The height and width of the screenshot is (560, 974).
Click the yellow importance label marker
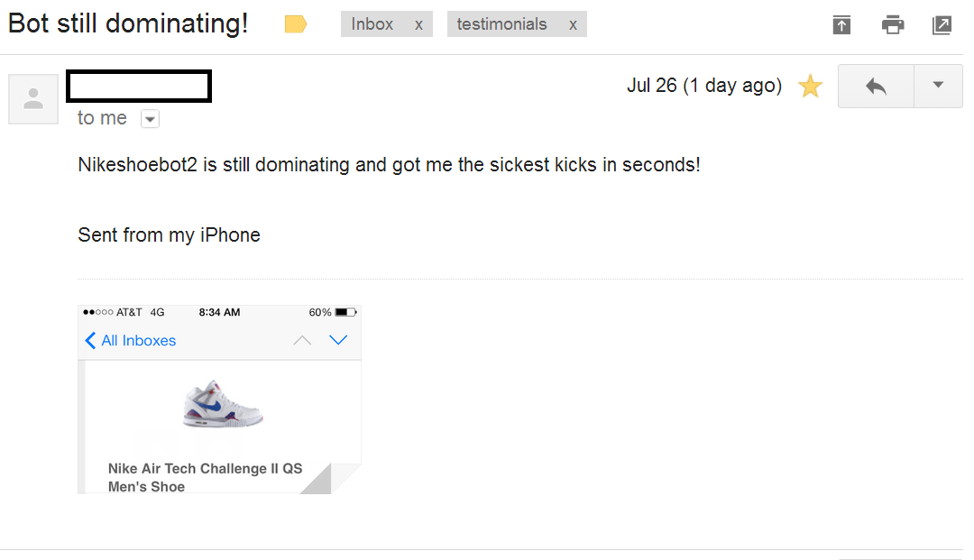click(x=296, y=24)
